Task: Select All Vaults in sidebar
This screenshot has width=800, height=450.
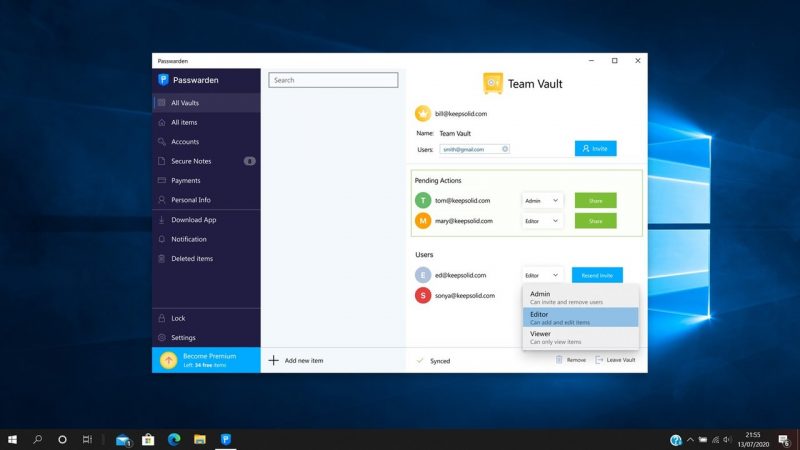Action: click(206, 103)
